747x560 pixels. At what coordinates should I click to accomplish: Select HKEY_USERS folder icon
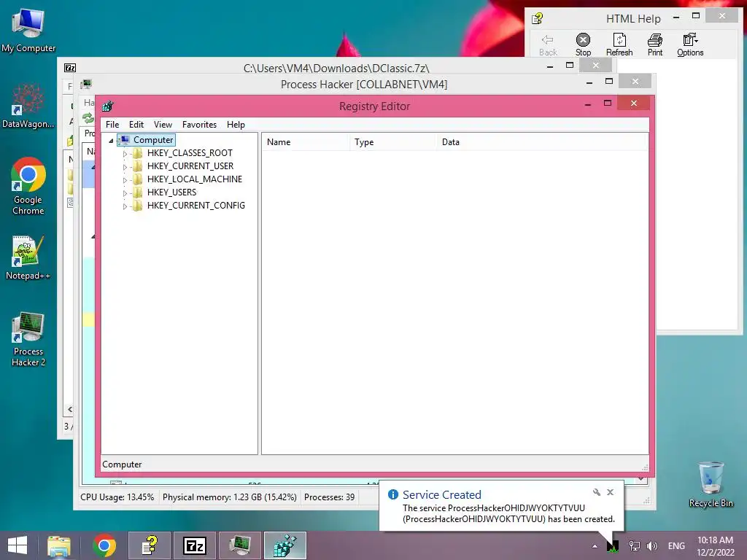[x=138, y=192]
